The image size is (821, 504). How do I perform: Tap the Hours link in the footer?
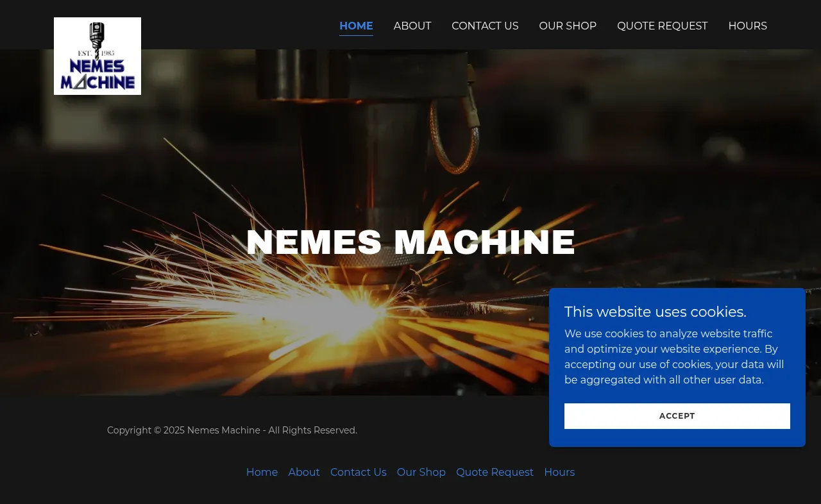(559, 473)
